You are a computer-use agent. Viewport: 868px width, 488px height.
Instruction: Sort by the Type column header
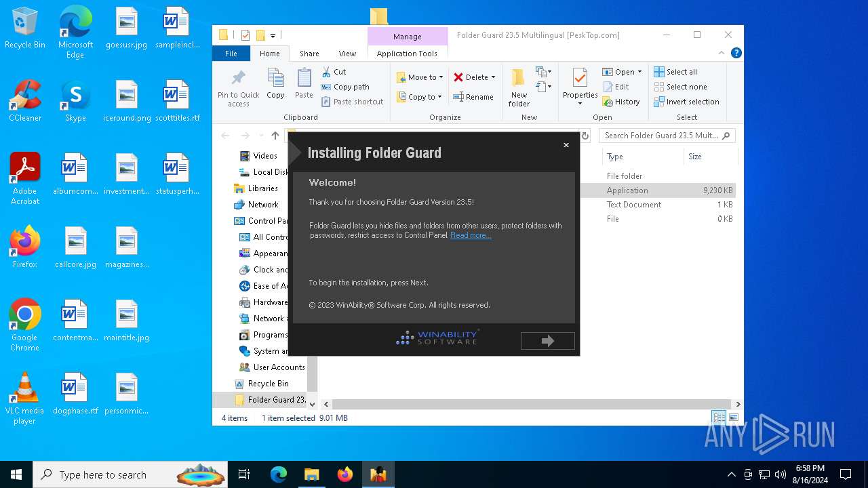coord(615,157)
